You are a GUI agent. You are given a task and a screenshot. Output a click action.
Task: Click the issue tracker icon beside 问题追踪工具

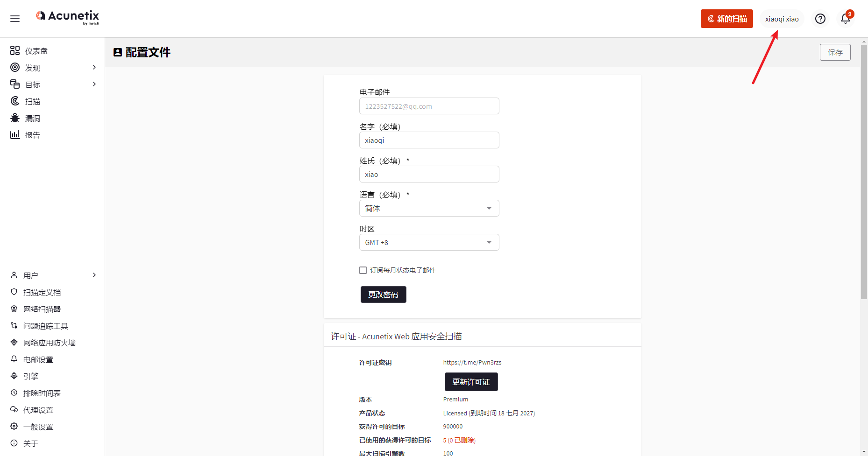tap(14, 325)
